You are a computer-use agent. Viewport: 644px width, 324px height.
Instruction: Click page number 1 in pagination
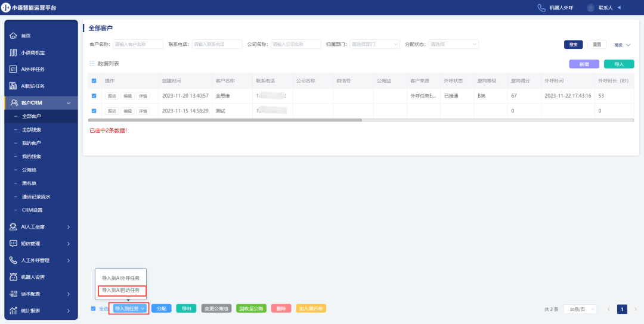click(622, 309)
